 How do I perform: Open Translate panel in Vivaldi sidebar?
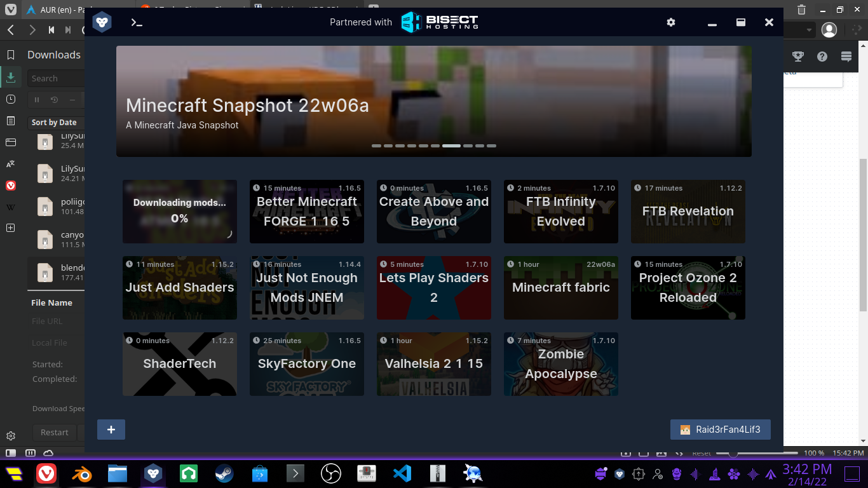11,164
